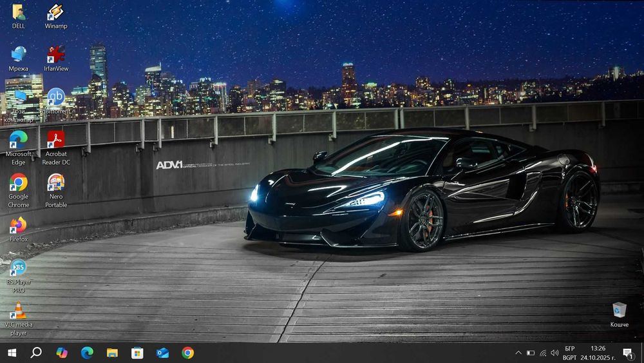Image resolution: width=644 pixels, height=363 pixels.
Task: Select the Google Chrome desktop shortcut
Action: click(18, 191)
